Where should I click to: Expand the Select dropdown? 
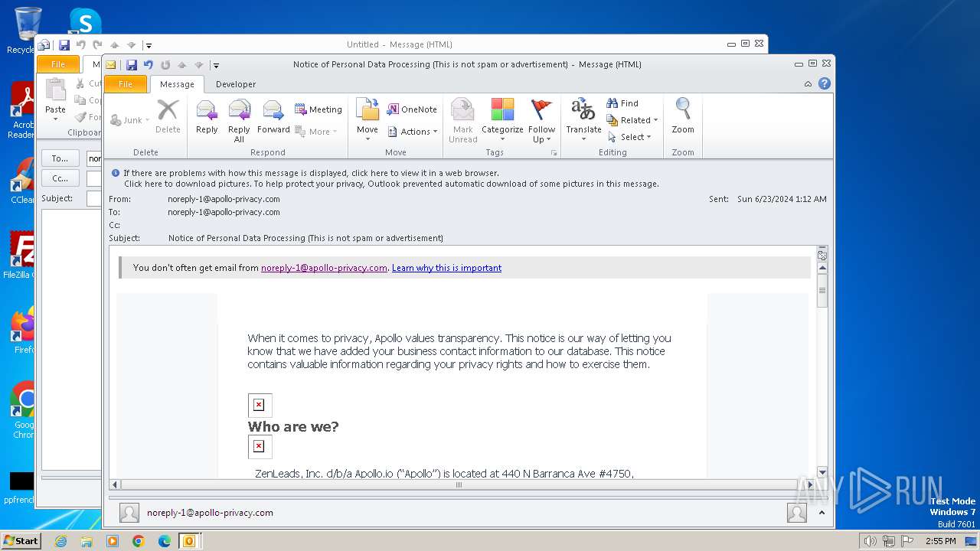629,137
